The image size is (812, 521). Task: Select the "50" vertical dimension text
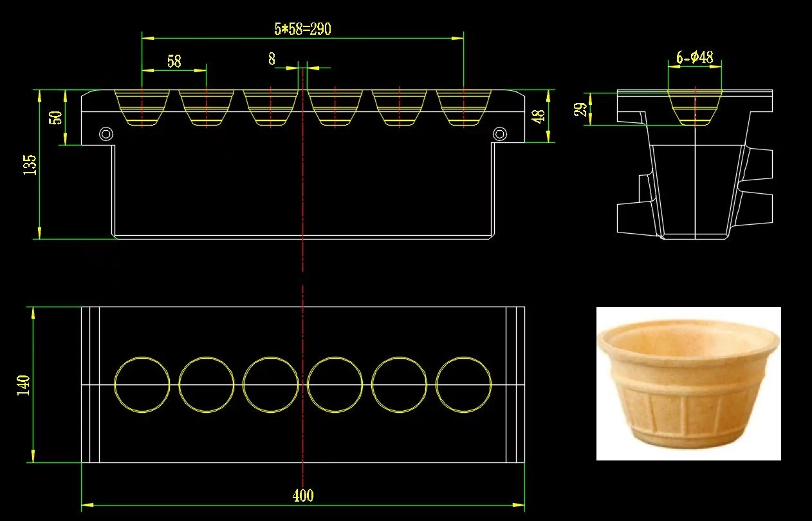pos(56,117)
